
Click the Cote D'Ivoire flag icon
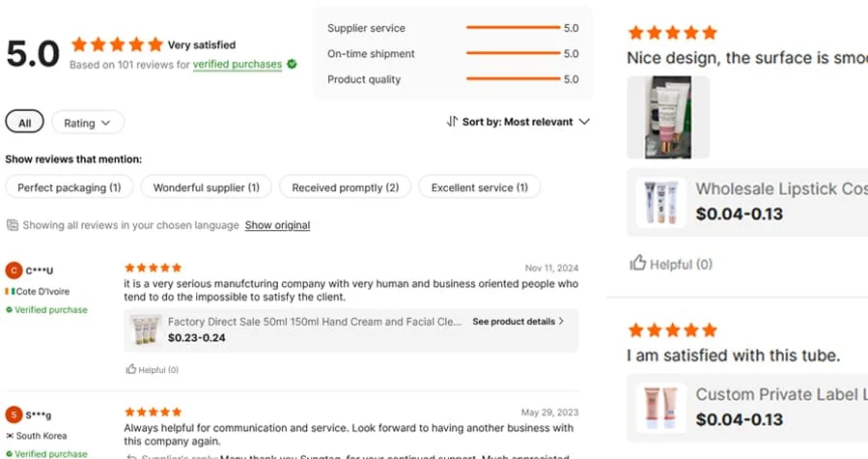[x=9, y=291]
